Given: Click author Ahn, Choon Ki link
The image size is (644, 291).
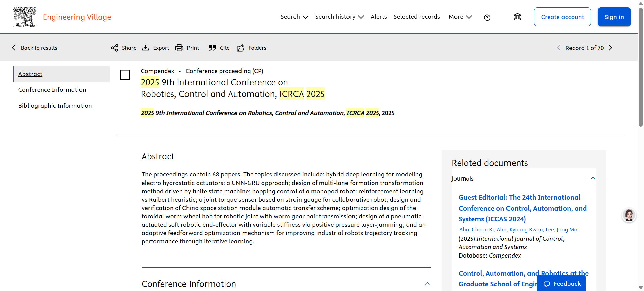Looking at the screenshot, I should tap(476, 229).
